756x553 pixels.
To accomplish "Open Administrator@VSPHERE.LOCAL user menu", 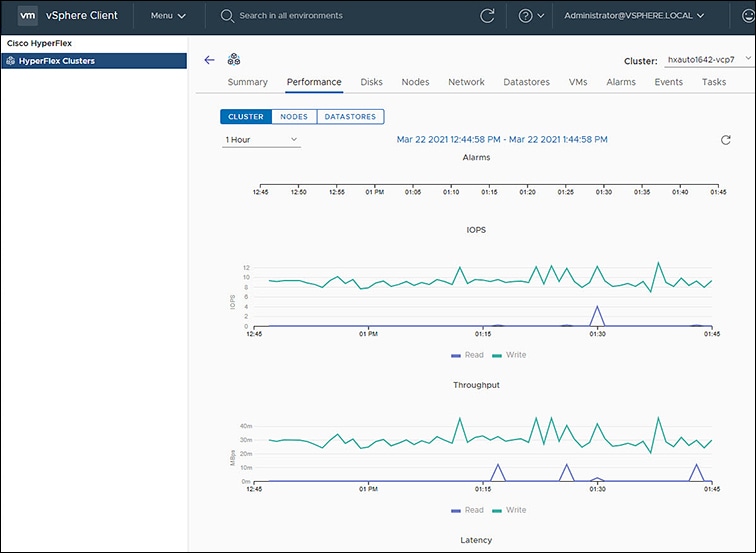I will click(x=634, y=15).
